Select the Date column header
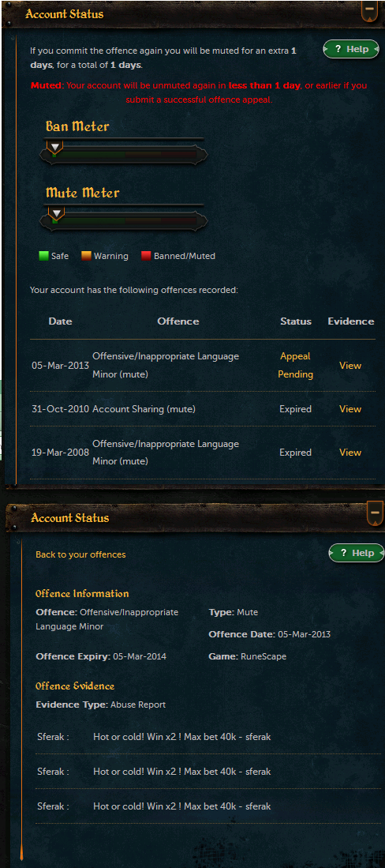385x868 pixels. [x=60, y=321]
